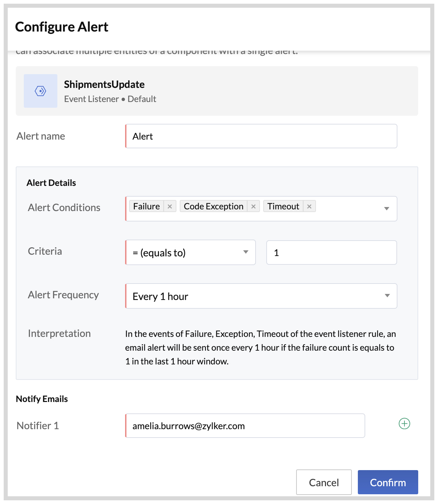
Task: Open the equals to criteria operator dropdown
Action: click(x=246, y=252)
